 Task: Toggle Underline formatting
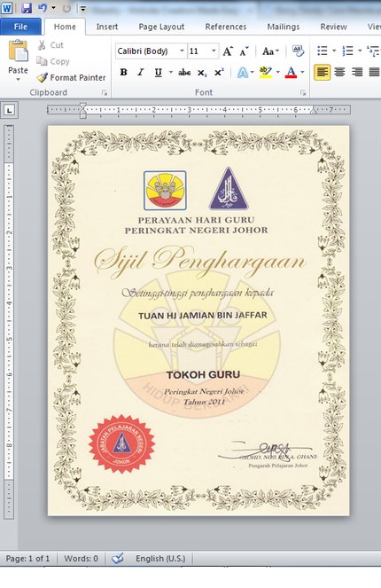158,72
